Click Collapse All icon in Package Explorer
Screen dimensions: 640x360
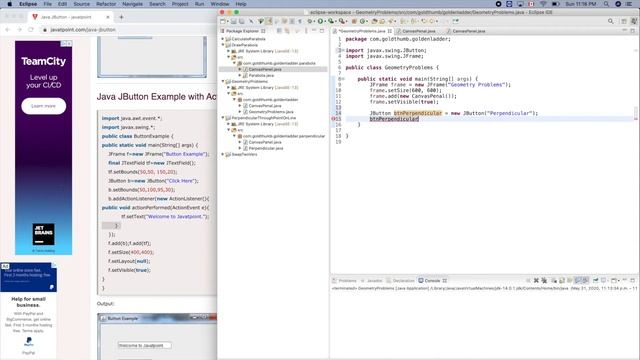pos(279,31)
